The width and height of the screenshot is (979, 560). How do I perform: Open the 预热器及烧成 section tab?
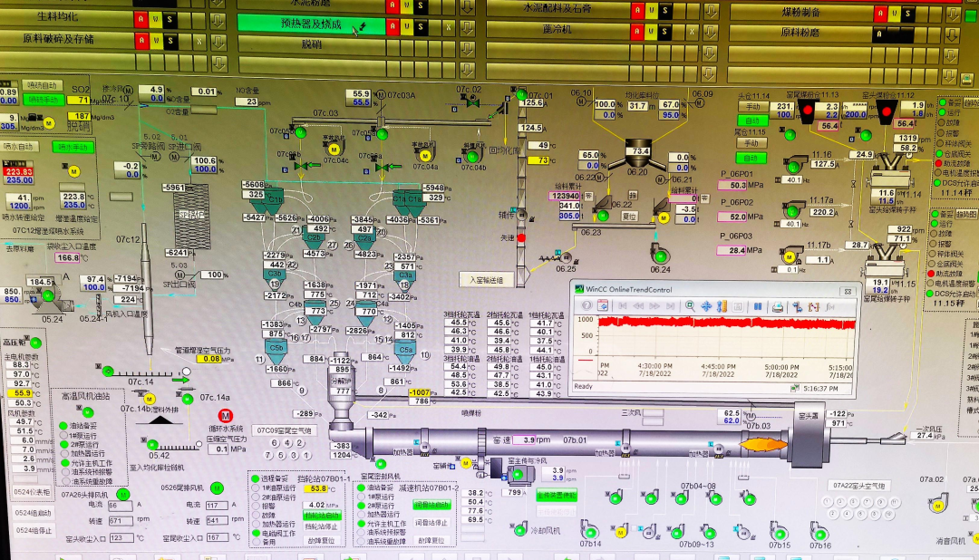tap(312, 24)
